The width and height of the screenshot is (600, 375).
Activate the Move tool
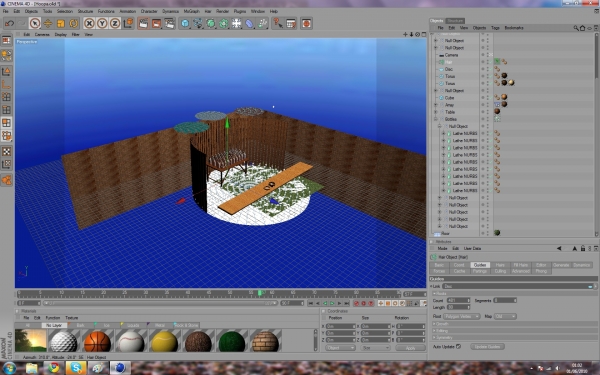tap(48, 23)
